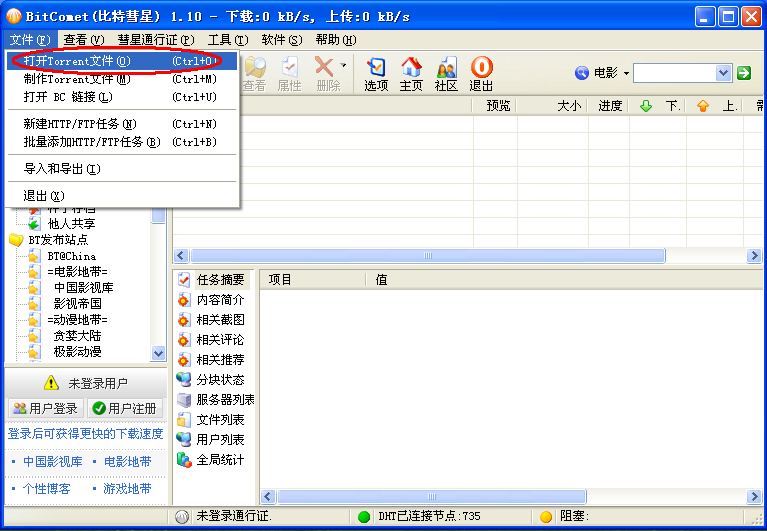
Task: Open the 电影 search category dropdown arrow
Action: [x=626, y=73]
